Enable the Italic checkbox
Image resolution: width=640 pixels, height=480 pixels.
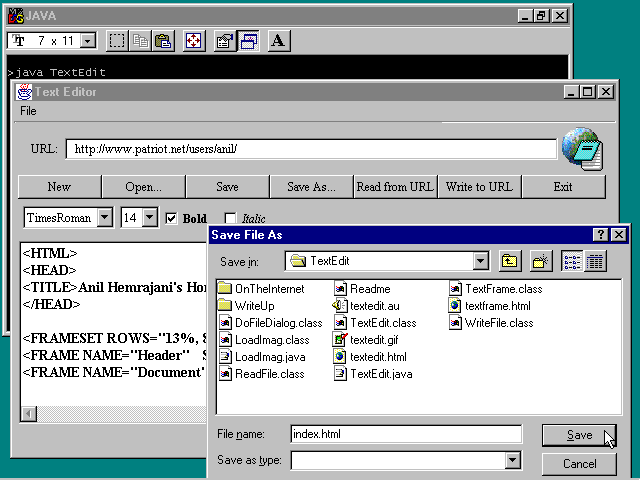pyautogui.click(x=230, y=218)
